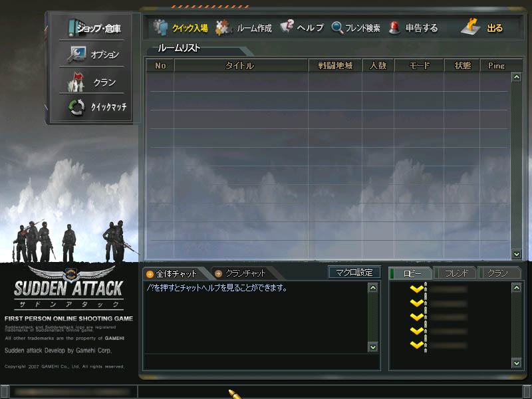Click the ショップ・倉庫 label
This screenshot has height=399, width=532.
pos(98,29)
